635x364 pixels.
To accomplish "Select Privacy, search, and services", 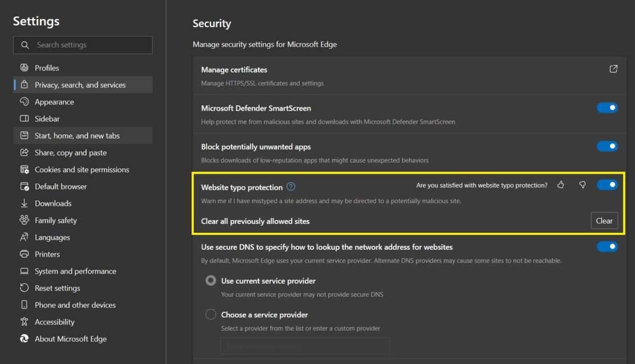I will point(83,85).
